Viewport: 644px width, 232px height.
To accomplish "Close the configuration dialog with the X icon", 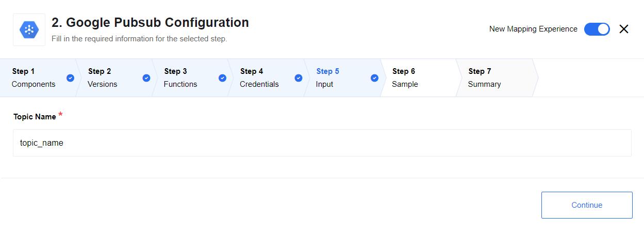I will pyautogui.click(x=624, y=29).
